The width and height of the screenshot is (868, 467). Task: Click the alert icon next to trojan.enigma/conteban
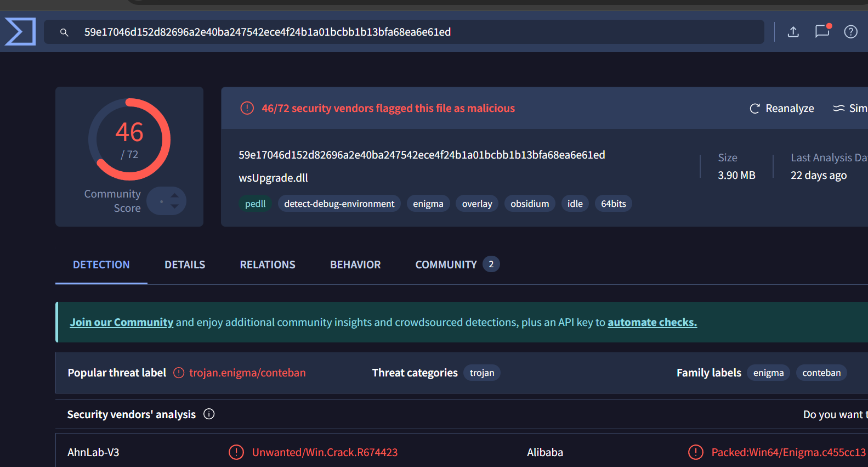(x=179, y=373)
